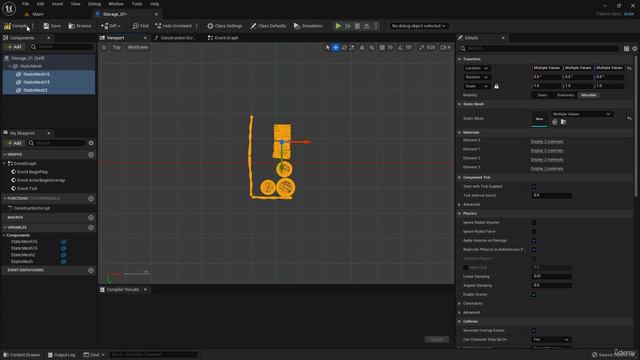The width and height of the screenshot is (640, 360).
Task: Select the viewport selection cursor tool
Action: tap(327, 47)
